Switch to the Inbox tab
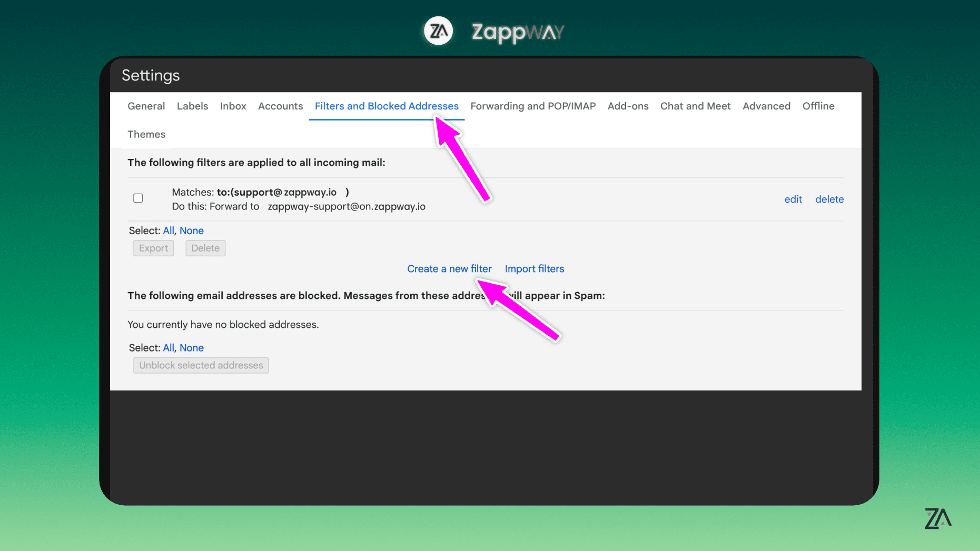Screen dimensions: 980x551 point(233,106)
